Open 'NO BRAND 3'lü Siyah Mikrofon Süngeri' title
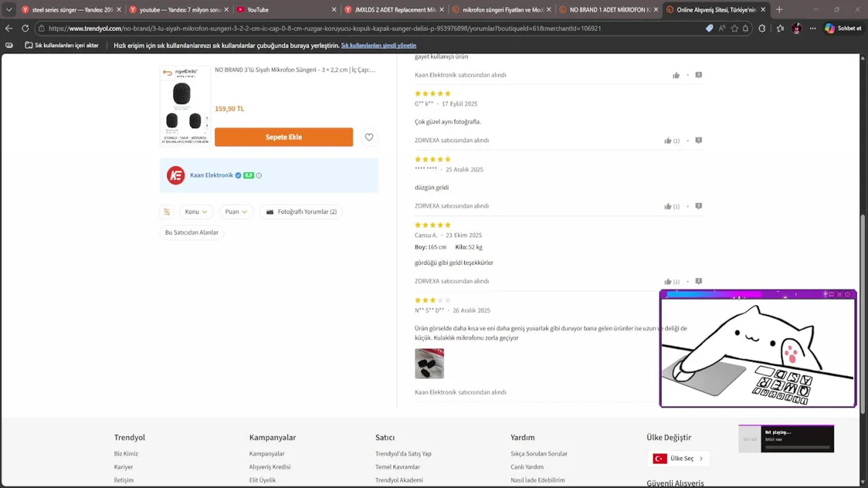The width and height of the screenshot is (868, 488). [295, 70]
